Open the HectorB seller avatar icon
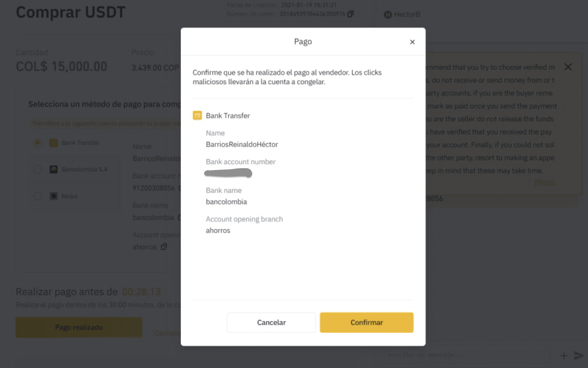 (x=388, y=15)
